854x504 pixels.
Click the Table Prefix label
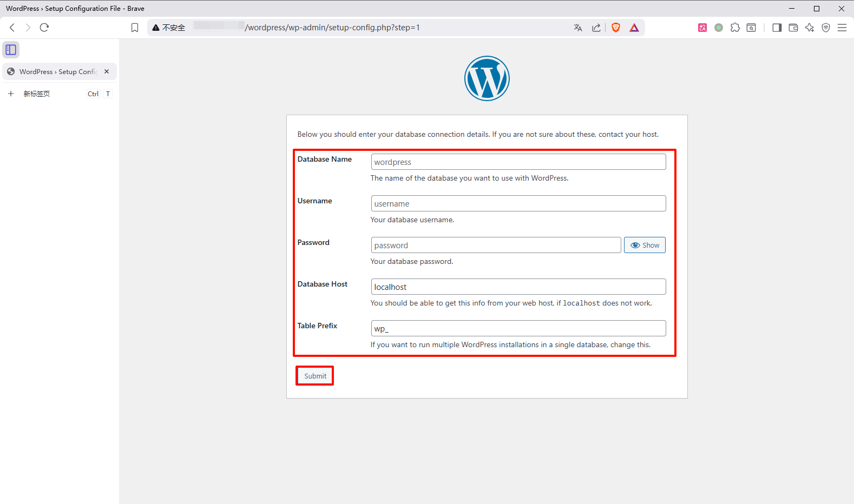pyautogui.click(x=317, y=326)
